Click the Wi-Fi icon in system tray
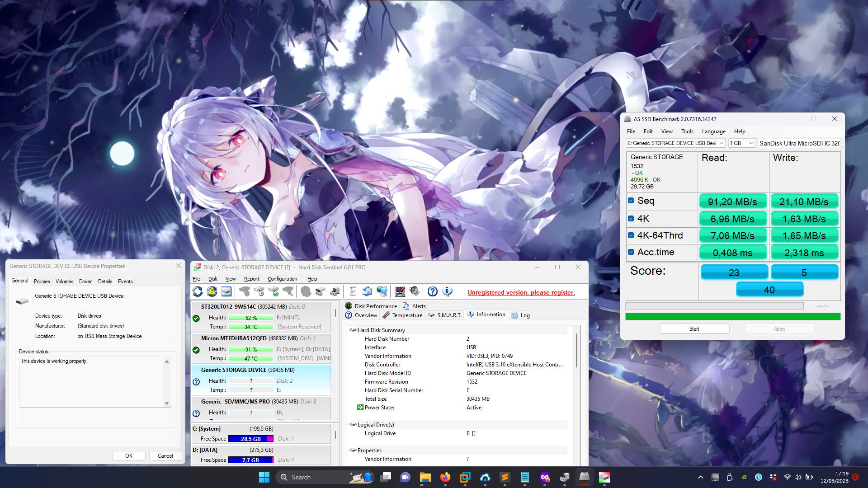Viewport: 868px width, 488px height. tap(787, 477)
